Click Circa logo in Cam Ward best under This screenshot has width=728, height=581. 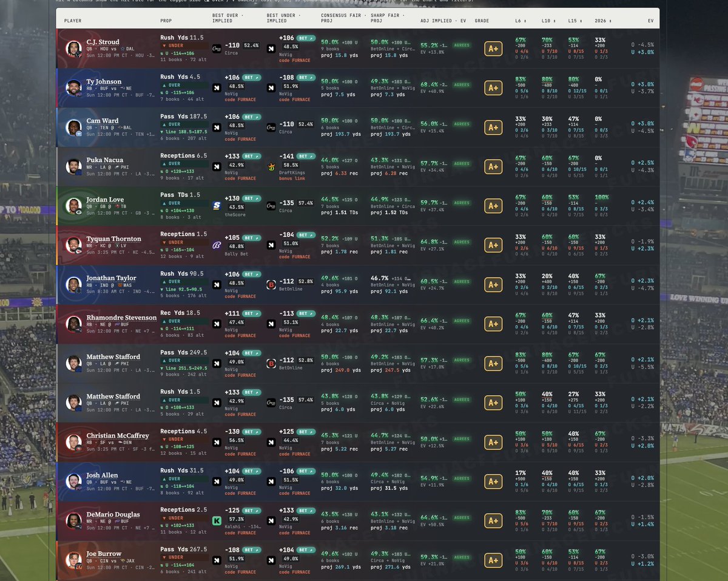[271, 127]
